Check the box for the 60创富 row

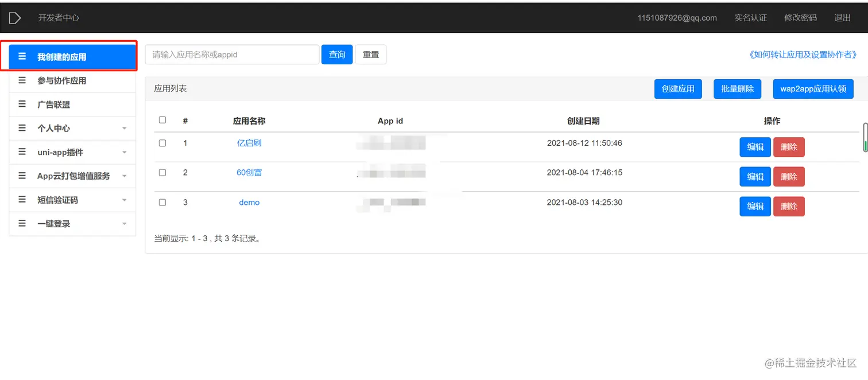162,172
